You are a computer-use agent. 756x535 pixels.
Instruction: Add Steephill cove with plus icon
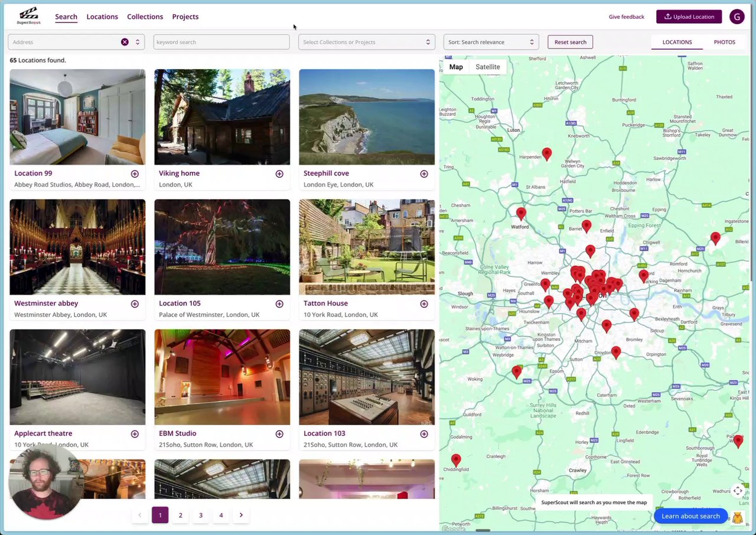(424, 174)
